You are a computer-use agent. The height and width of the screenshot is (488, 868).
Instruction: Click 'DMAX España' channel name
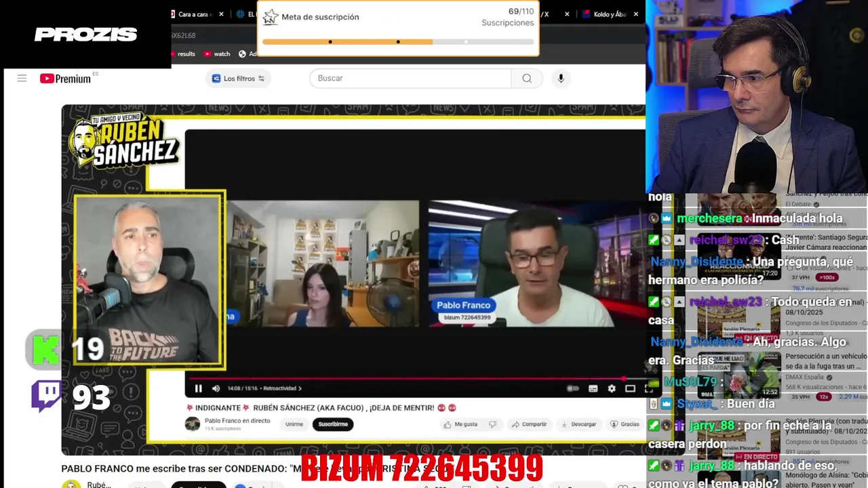coord(805,378)
